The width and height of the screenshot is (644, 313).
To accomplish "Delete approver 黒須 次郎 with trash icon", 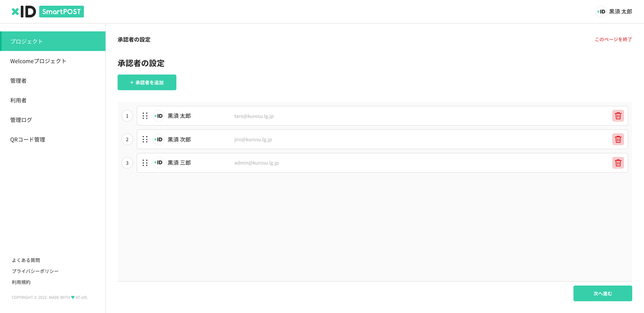I will (618, 139).
